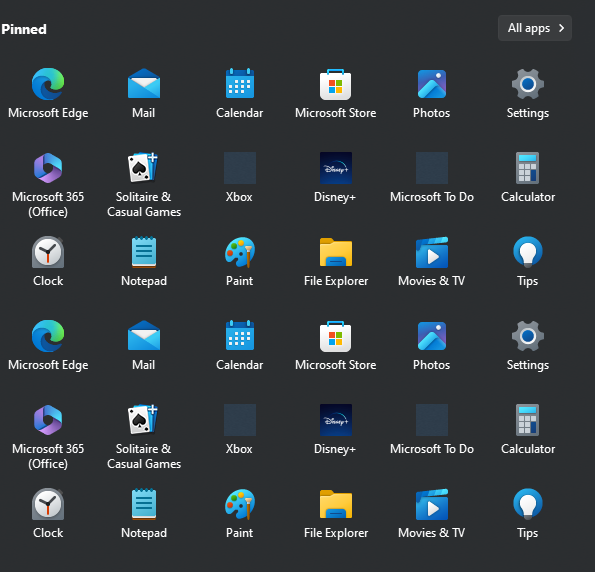Open Tips in the bottom row
The height and width of the screenshot is (572, 595).
click(528, 503)
